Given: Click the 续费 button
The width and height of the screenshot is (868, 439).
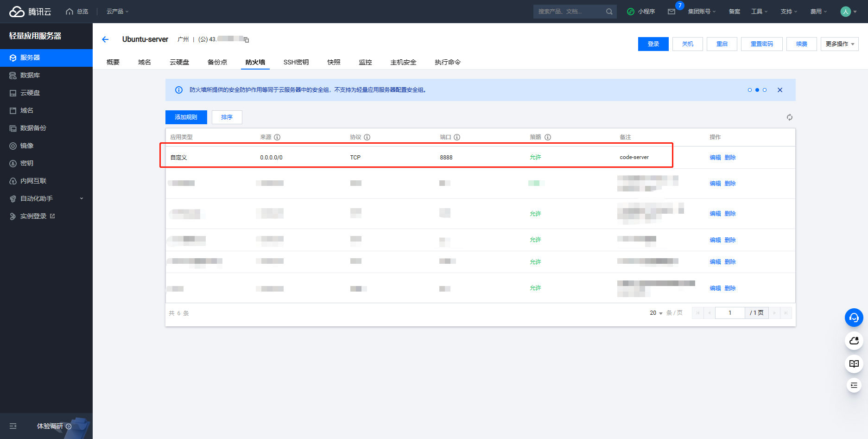Looking at the screenshot, I should [x=802, y=44].
